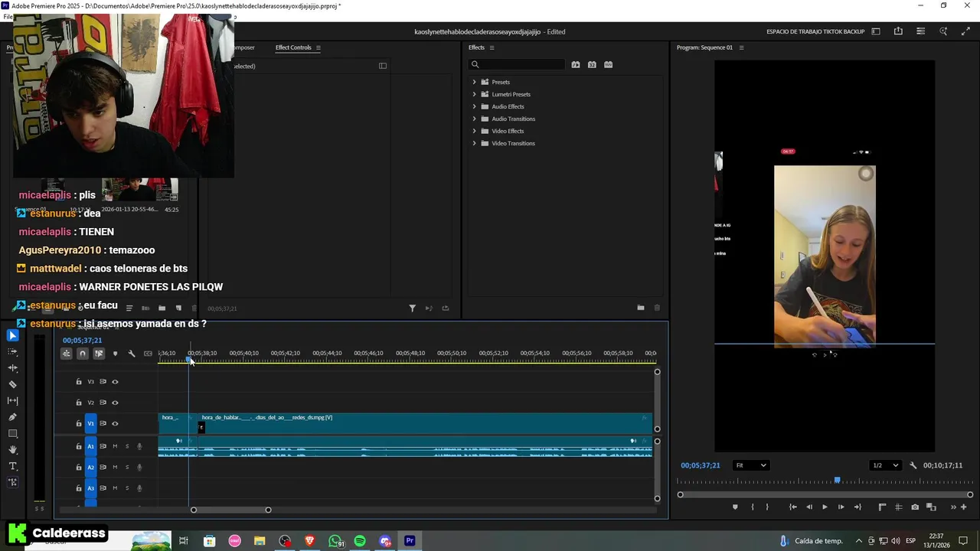This screenshot has width=980, height=551.
Task: Toggle snap in timeline
Action: pos(83,354)
